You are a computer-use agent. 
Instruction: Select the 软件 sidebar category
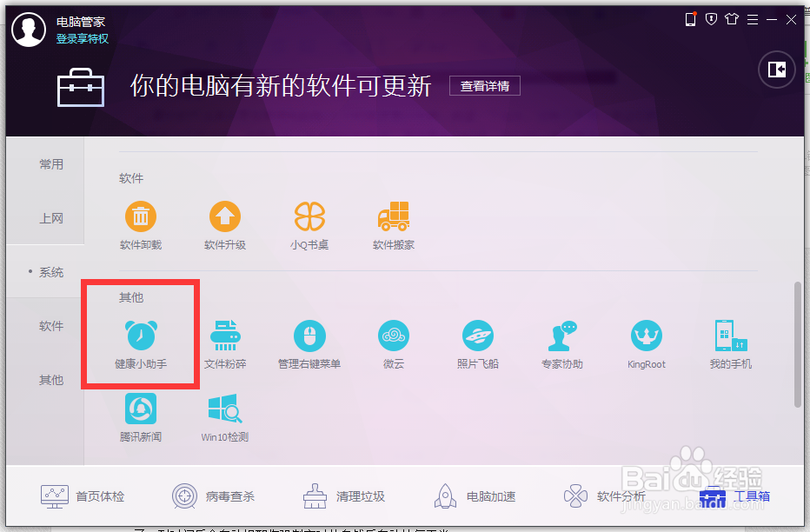(51, 326)
